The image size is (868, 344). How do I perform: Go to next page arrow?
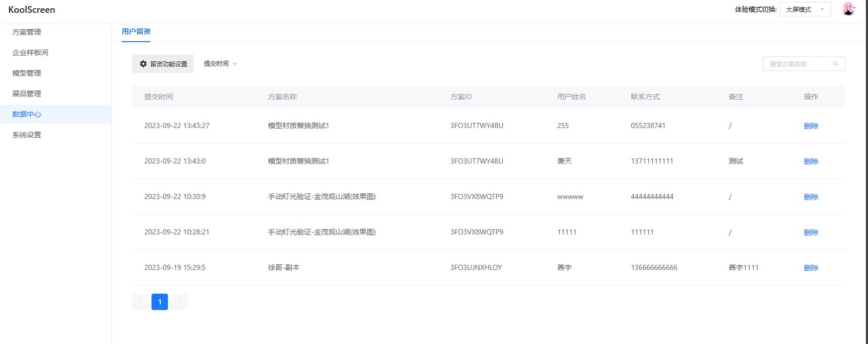coord(179,302)
